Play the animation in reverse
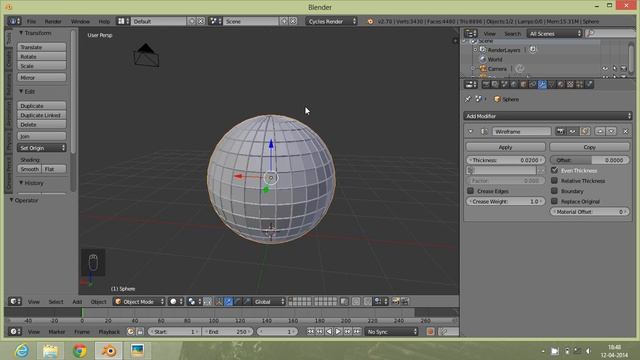 pos(329,332)
